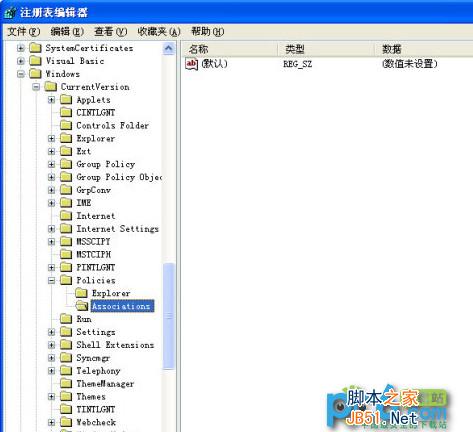
Task: Click the tree pane vertical scrollbar thumb
Action: (169, 316)
